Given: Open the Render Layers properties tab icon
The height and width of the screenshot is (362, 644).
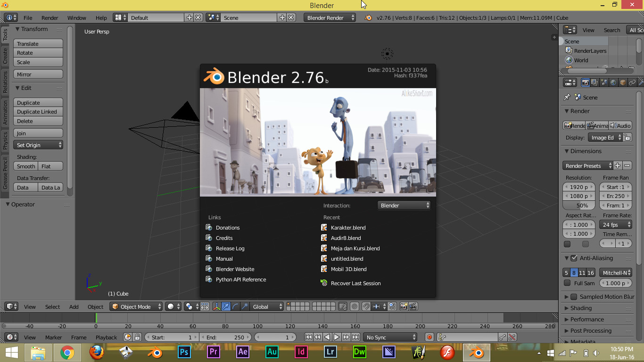Looking at the screenshot, I should (594, 82).
